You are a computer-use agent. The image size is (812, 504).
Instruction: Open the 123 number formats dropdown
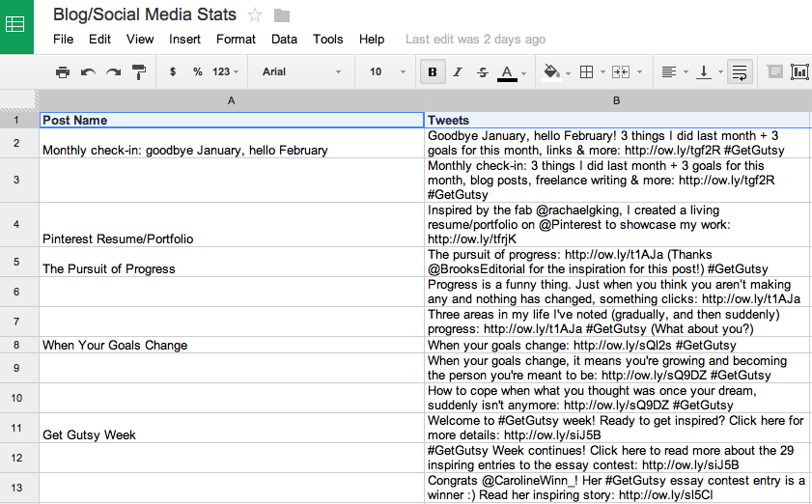(225, 71)
